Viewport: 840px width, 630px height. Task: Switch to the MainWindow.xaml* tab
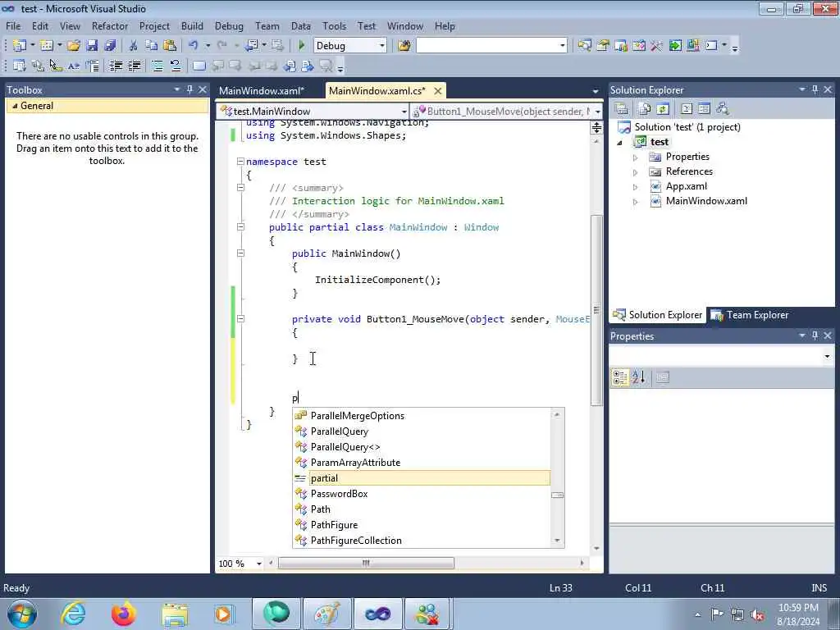[x=262, y=90]
